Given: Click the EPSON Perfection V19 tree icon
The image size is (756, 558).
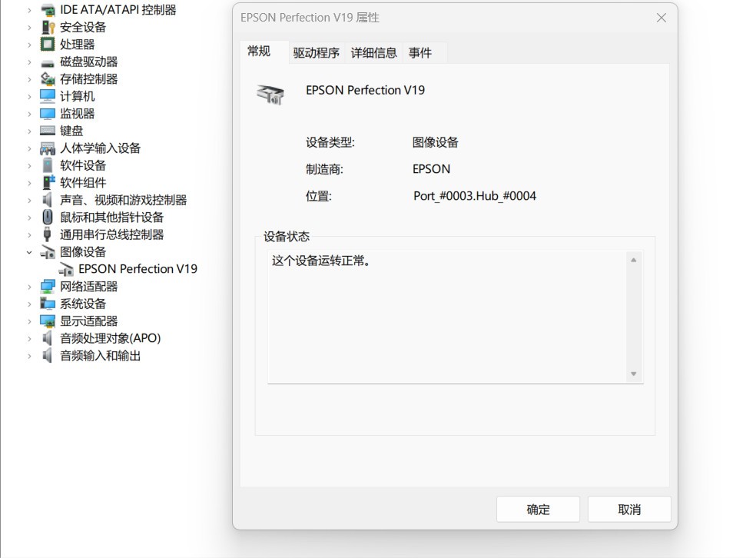Looking at the screenshot, I should pos(66,269).
